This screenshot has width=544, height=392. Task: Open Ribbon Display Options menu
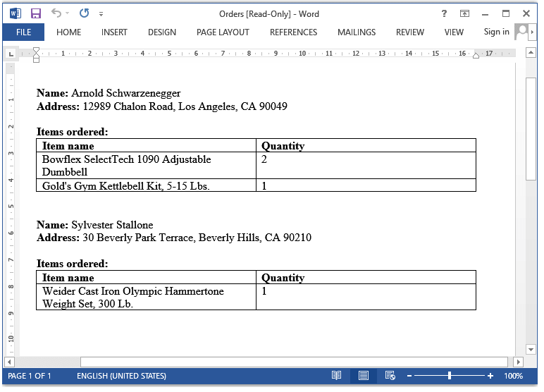464,13
